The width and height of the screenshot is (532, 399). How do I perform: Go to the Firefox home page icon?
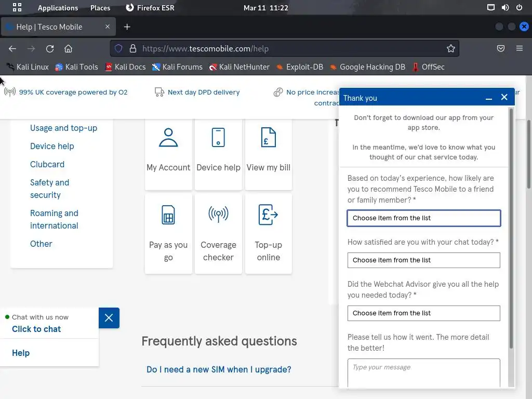pyautogui.click(x=68, y=48)
